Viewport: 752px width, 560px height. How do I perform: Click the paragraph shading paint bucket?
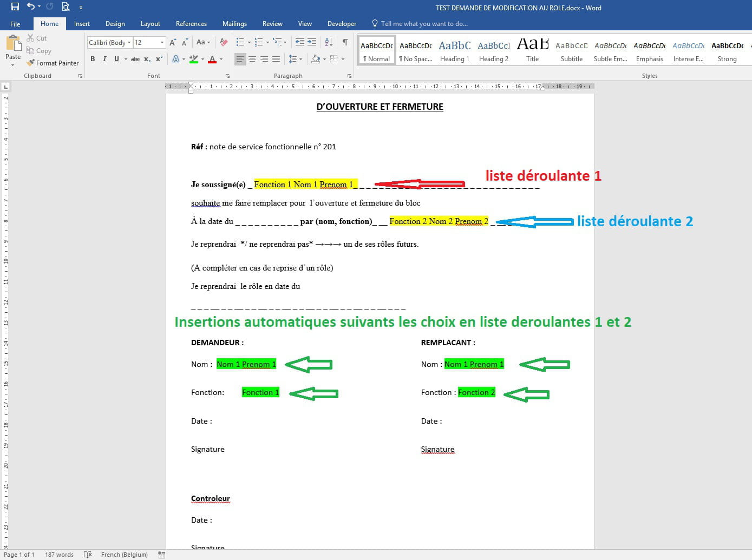click(x=316, y=59)
